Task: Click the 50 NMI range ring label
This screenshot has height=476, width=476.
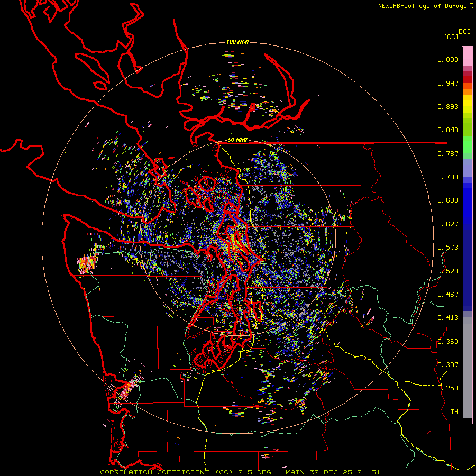Action: point(237,140)
